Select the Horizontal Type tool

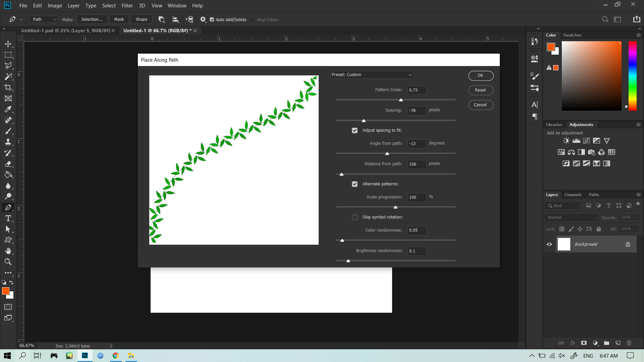pos(8,218)
